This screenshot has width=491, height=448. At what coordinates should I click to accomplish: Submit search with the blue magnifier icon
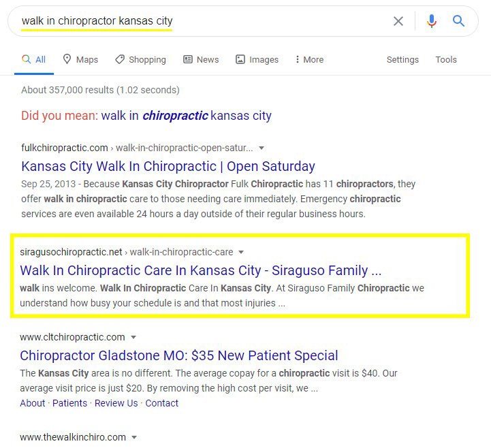click(x=458, y=21)
